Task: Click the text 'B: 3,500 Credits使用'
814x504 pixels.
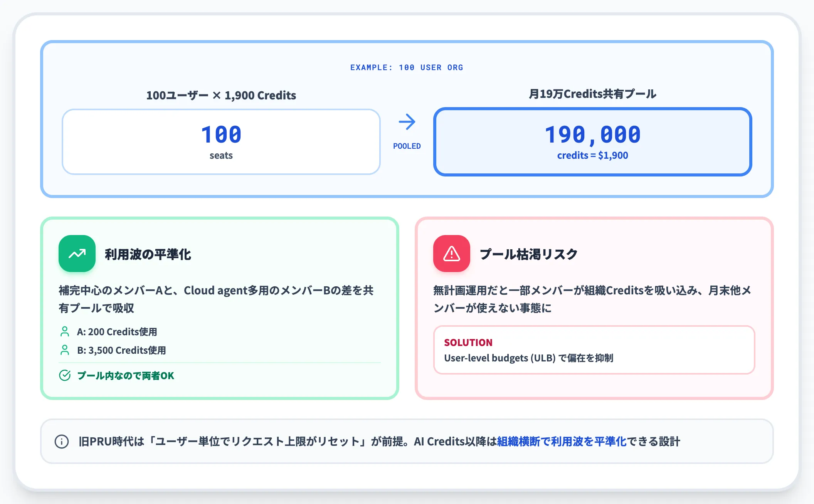Action: pos(121,350)
